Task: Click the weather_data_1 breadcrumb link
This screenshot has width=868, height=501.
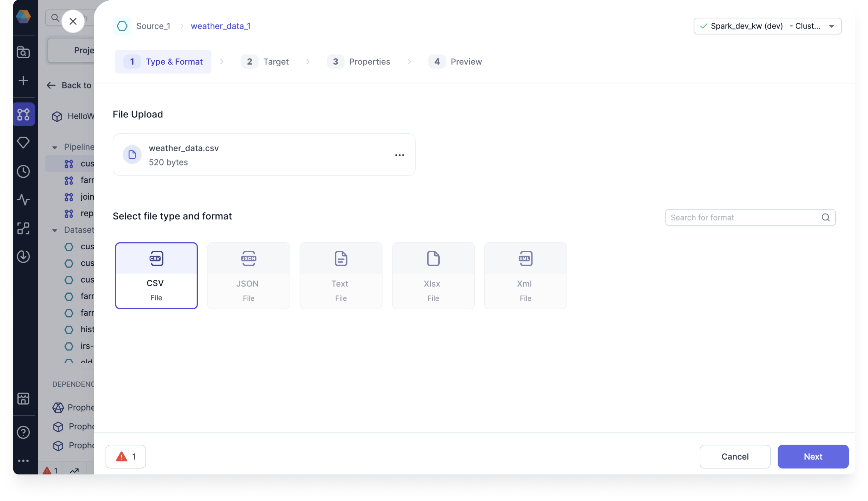Action: [x=221, y=26]
